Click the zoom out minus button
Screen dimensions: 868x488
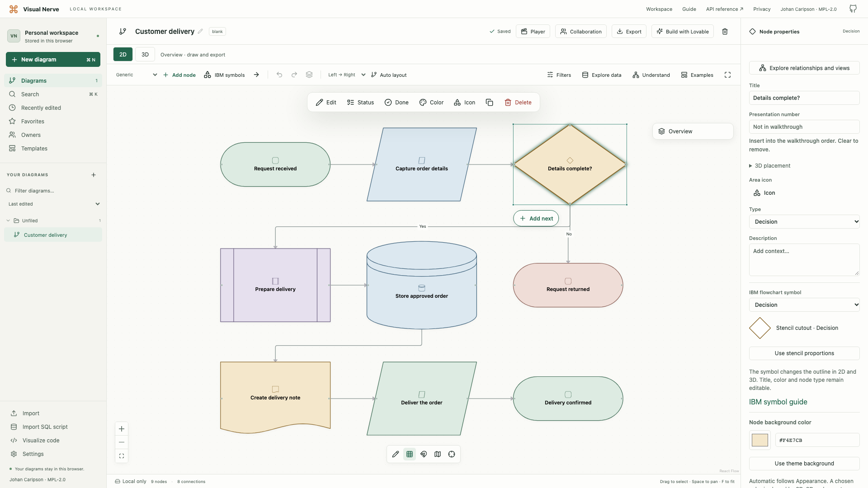(122, 442)
